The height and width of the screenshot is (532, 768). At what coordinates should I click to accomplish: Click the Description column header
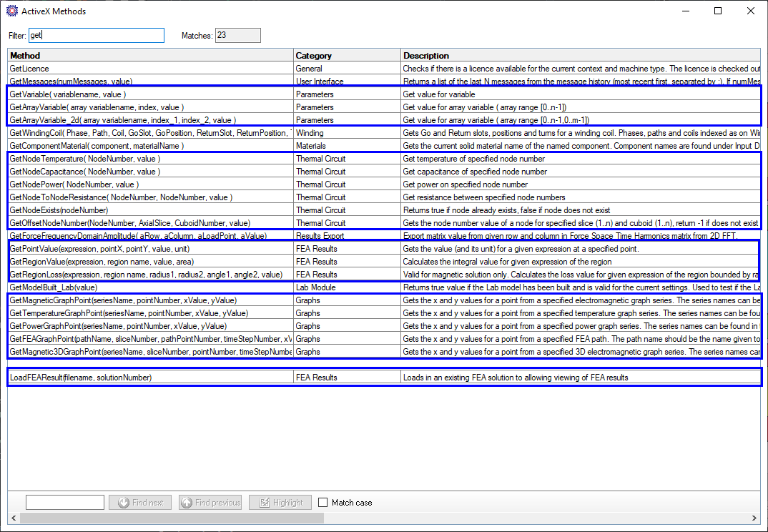pos(581,55)
